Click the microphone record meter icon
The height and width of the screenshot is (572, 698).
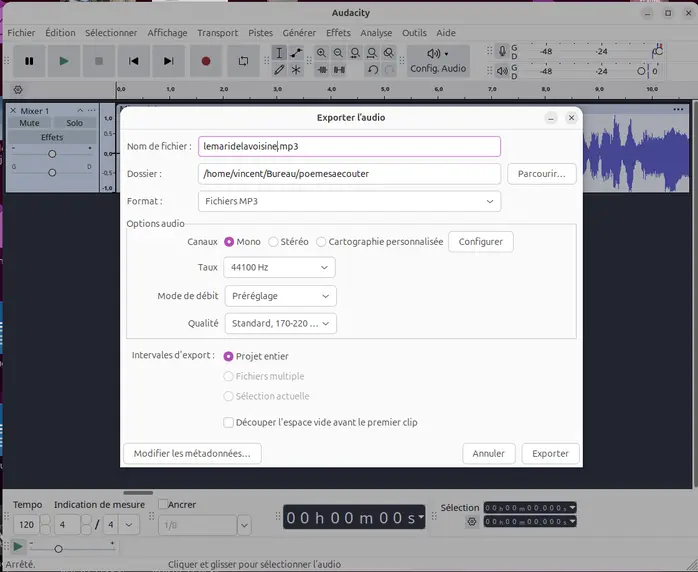click(502, 51)
